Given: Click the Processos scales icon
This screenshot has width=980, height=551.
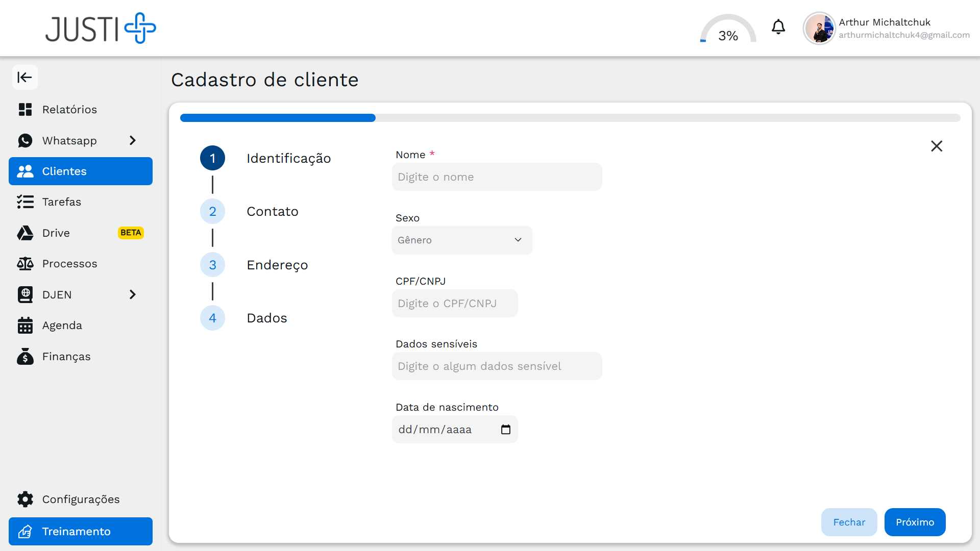Looking at the screenshot, I should click(25, 264).
